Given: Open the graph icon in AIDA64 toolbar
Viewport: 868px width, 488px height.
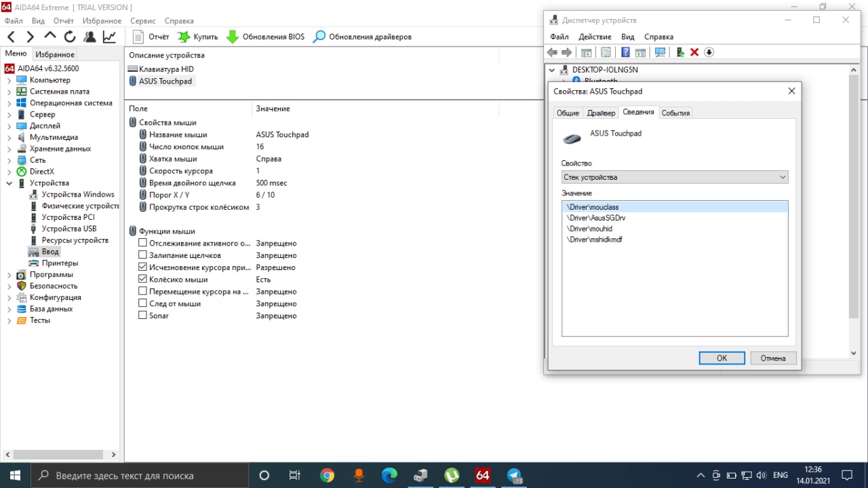Looking at the screenshot, I should 109,37.
